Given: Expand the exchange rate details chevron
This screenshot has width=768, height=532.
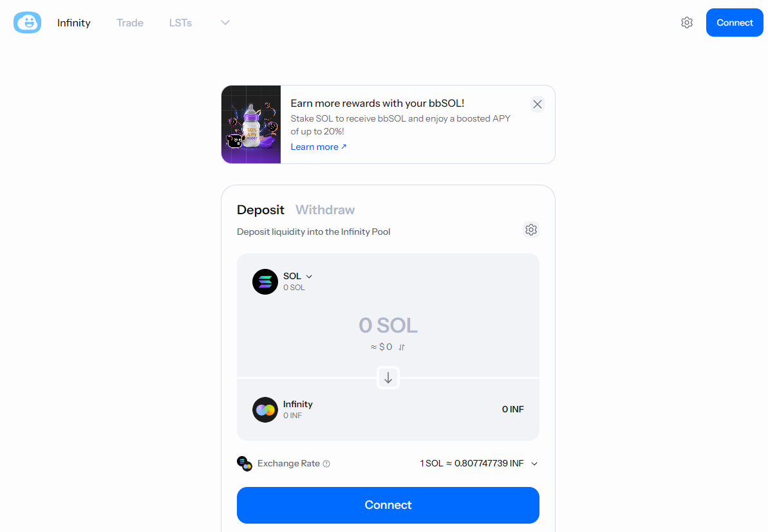Looking at the screenshot, I should click(x=534, y=463).
